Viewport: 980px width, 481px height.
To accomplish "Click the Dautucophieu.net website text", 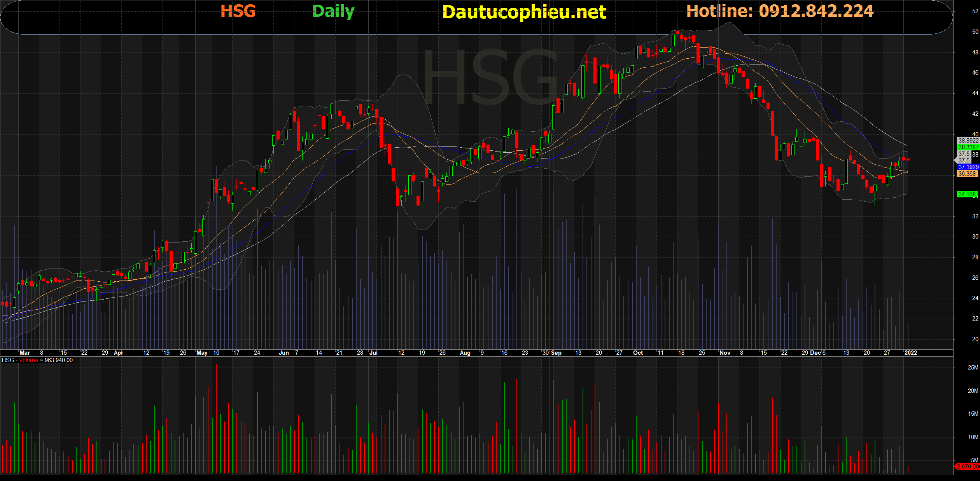I will [524, 12].
